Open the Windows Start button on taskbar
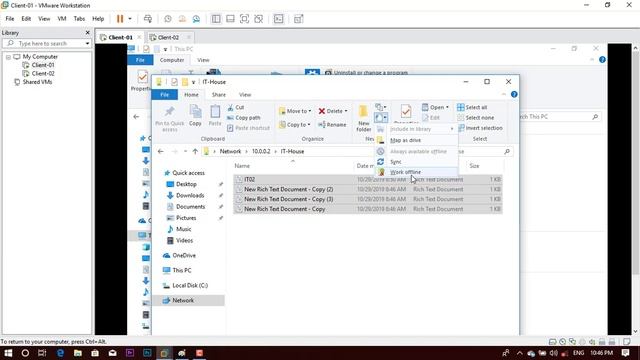 [8, 353]
